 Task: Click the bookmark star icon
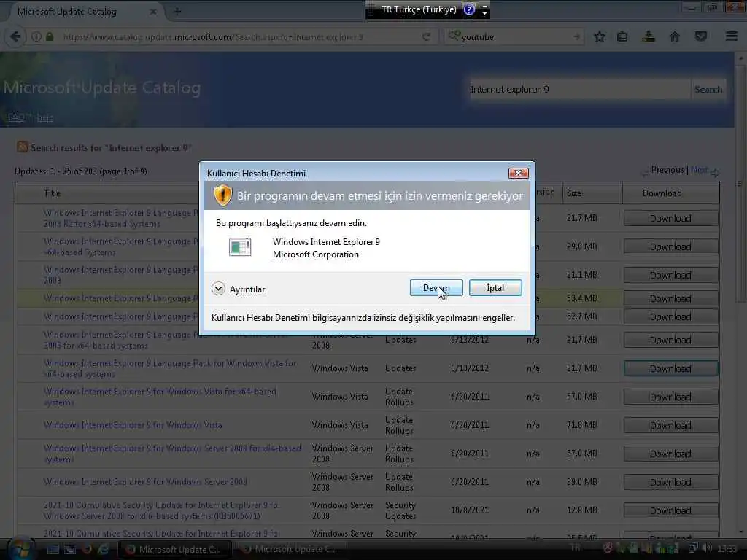click(x=600, y=36)
